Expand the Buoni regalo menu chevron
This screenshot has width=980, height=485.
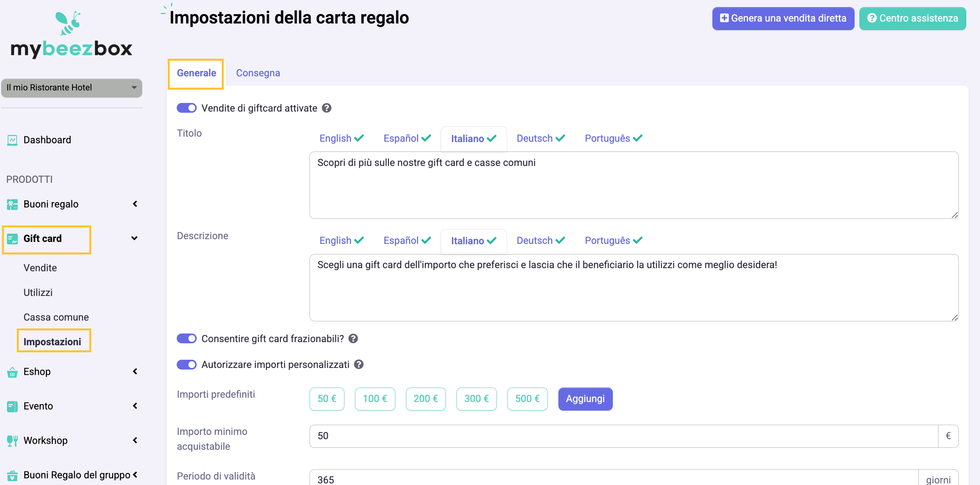pos(135,204)
